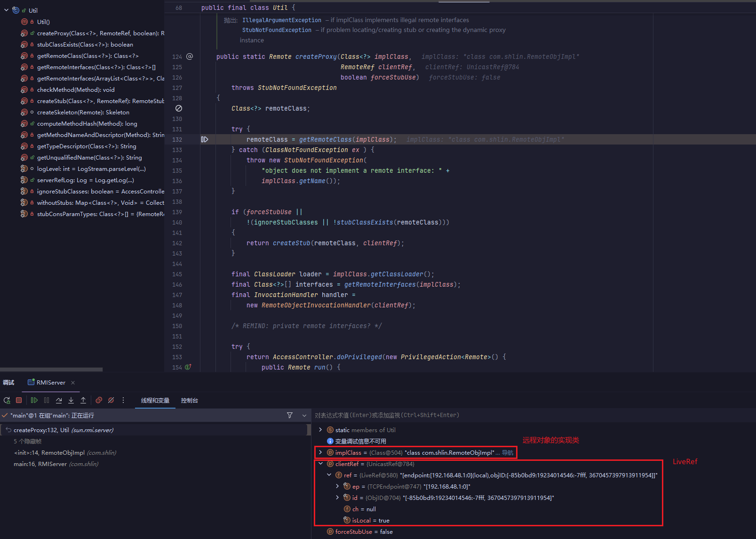
Task: Mute all breakpoints
Action: [x=111, y=400]
